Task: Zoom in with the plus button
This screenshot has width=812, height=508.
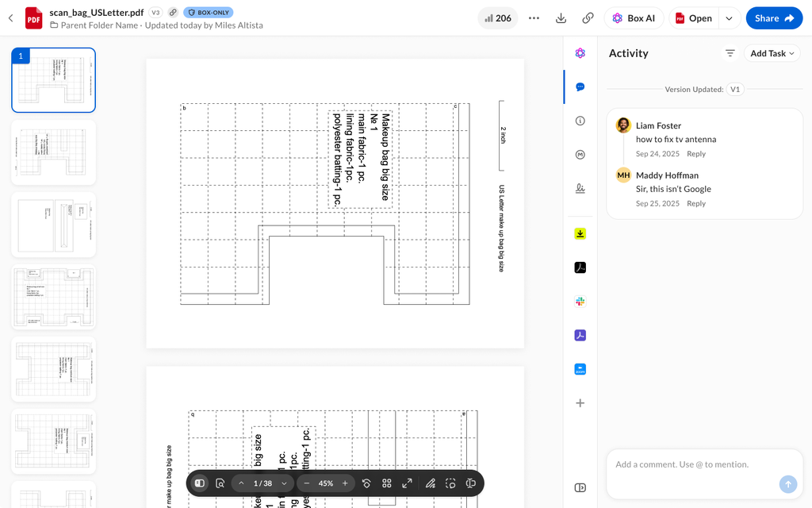Action: (345, 483)
